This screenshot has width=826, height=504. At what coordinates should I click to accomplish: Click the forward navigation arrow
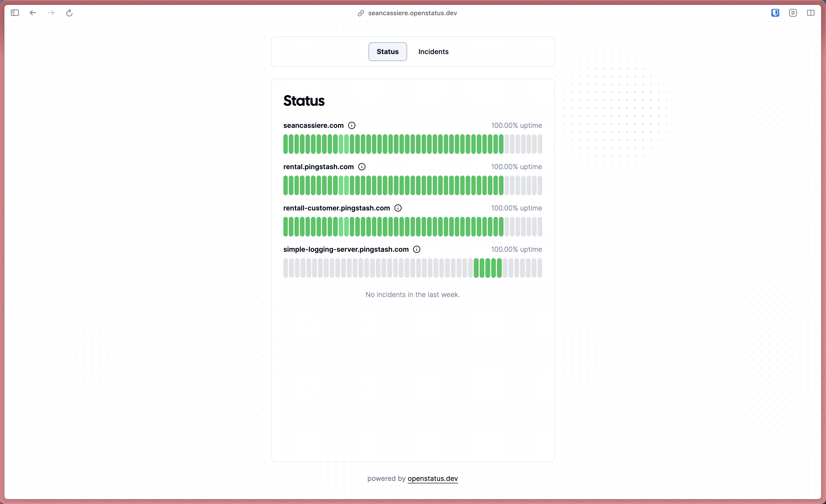[x=51, y=13]
